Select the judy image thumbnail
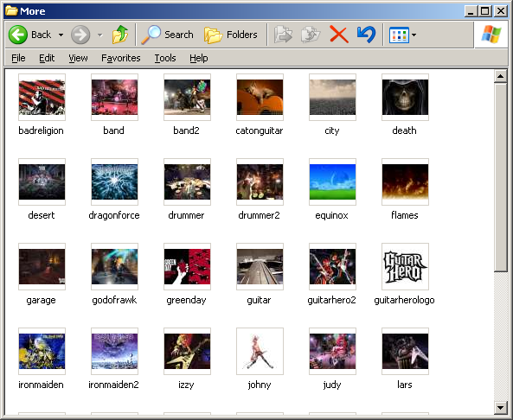This screenshot has height=420, width=513. tap(332, 351)
